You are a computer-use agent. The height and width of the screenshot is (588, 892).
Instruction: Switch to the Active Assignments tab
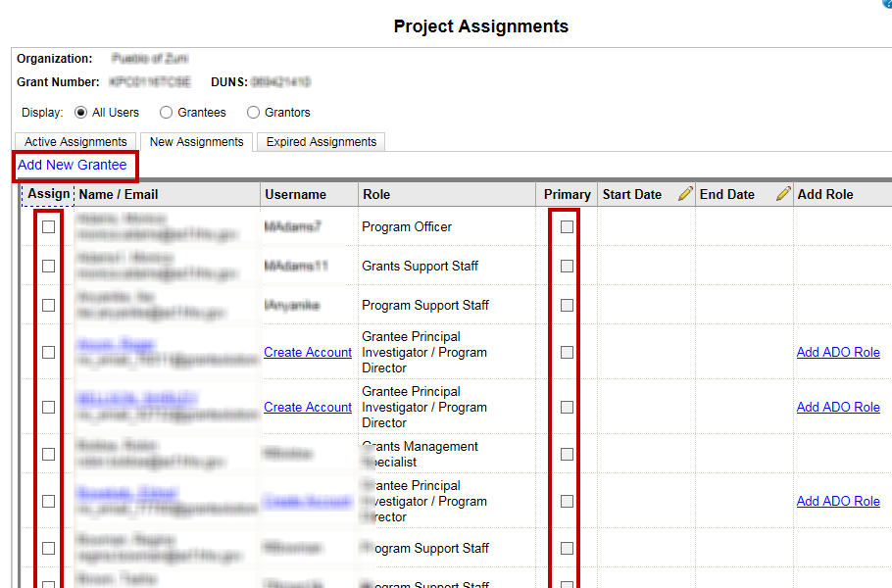[75, 142]
